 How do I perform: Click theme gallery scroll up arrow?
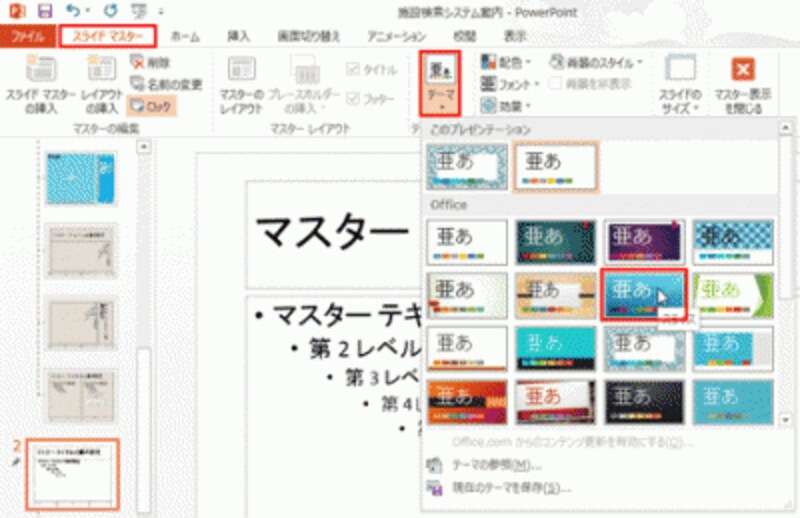click(x=786, y=127)
